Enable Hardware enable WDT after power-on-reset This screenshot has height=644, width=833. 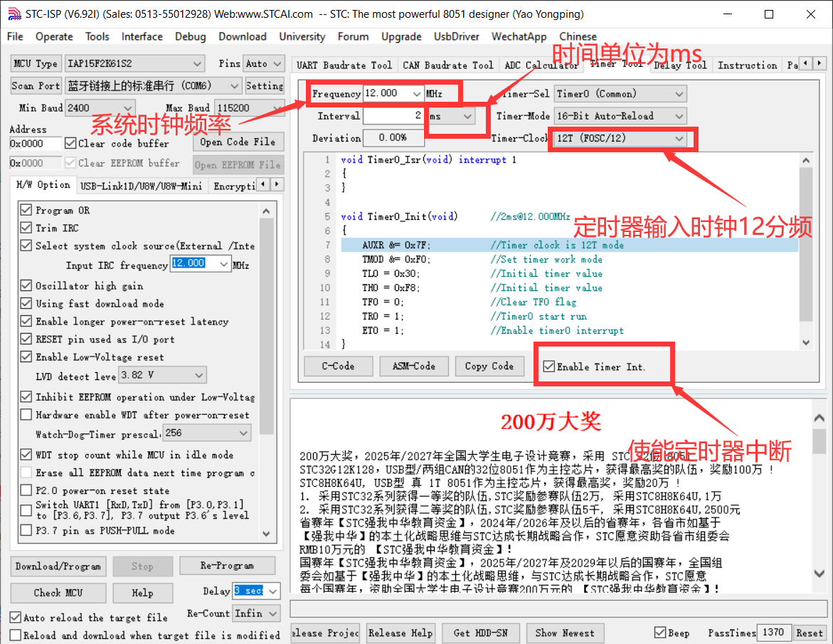[26, 414]
